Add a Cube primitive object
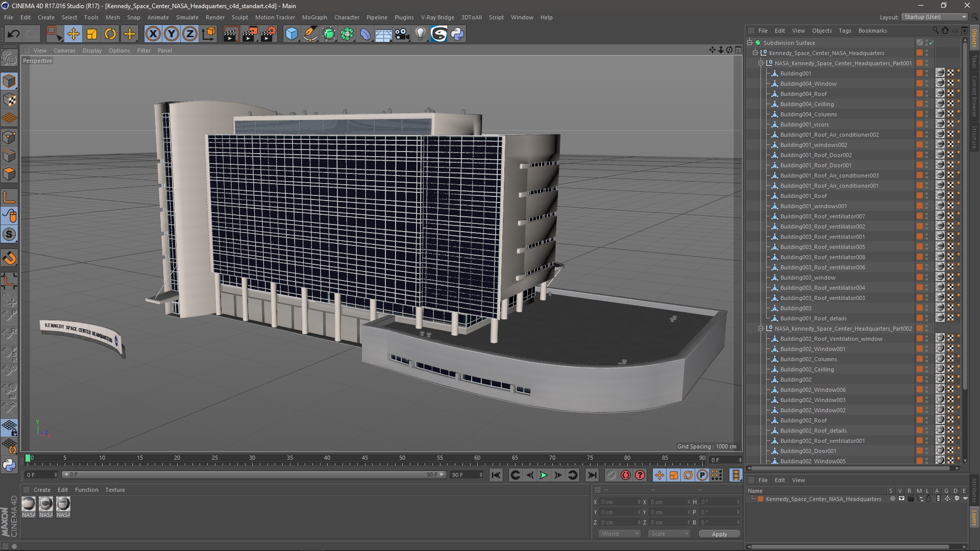The image size is (980, 551). coord(291,34)
